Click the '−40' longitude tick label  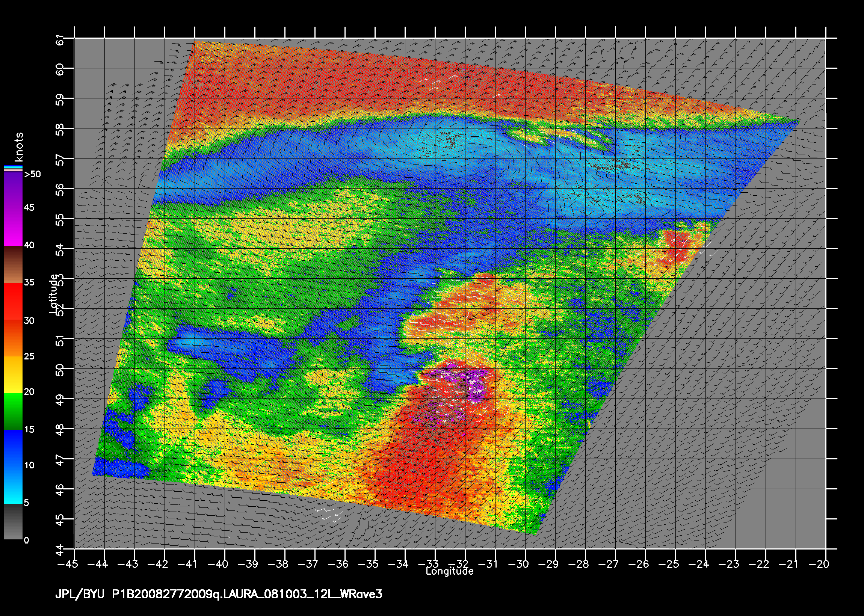[x=218, y=564]
